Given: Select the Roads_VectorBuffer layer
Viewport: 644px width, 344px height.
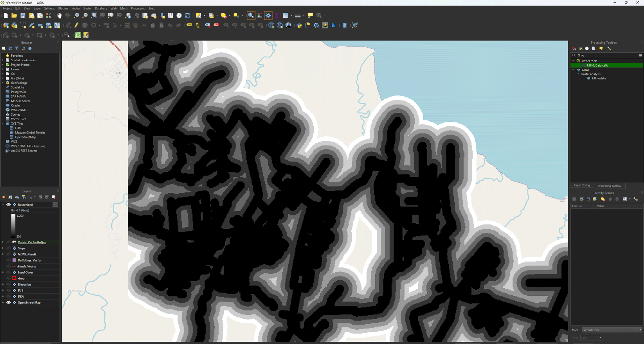Looking at the screenshot, I should click(32, 242).
